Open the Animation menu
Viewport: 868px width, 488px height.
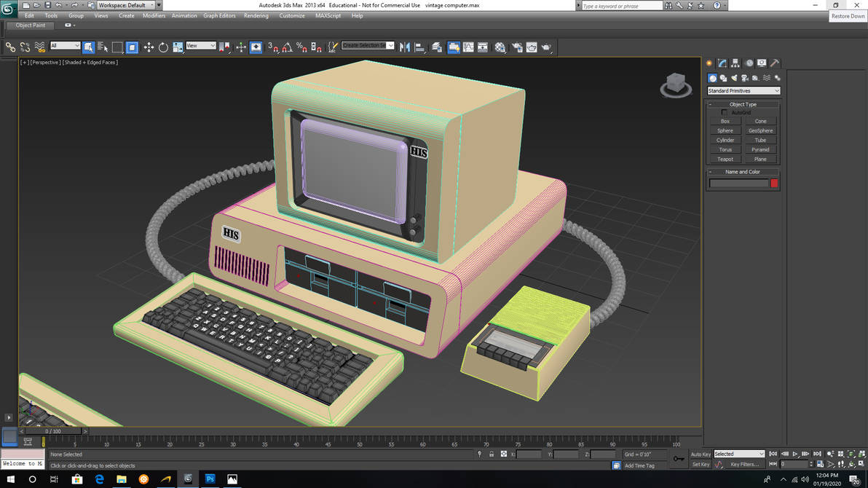tap(184, 15)
